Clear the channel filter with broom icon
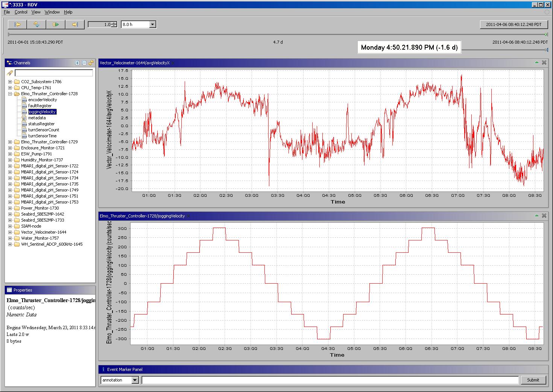Viewport: 553px width, 392px height. point(10,73)
